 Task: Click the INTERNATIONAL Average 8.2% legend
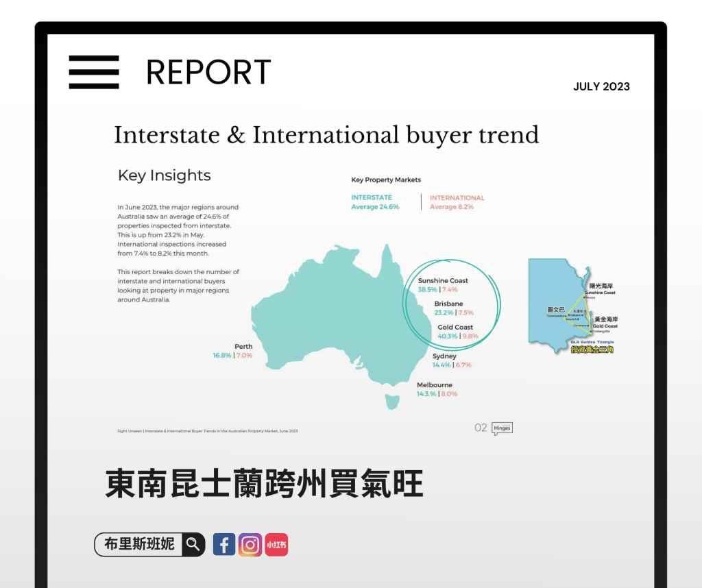pyautogui.click(x=457, y=202)
